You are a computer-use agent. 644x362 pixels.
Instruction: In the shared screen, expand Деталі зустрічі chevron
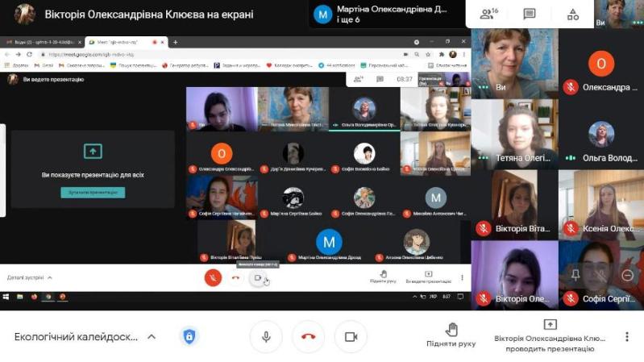(x=50, y=278)
